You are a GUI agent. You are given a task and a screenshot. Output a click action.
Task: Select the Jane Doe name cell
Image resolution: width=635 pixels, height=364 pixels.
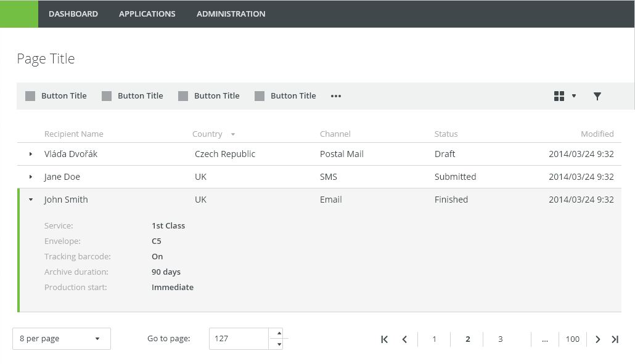pyautogui.click(x=62, y=177)
